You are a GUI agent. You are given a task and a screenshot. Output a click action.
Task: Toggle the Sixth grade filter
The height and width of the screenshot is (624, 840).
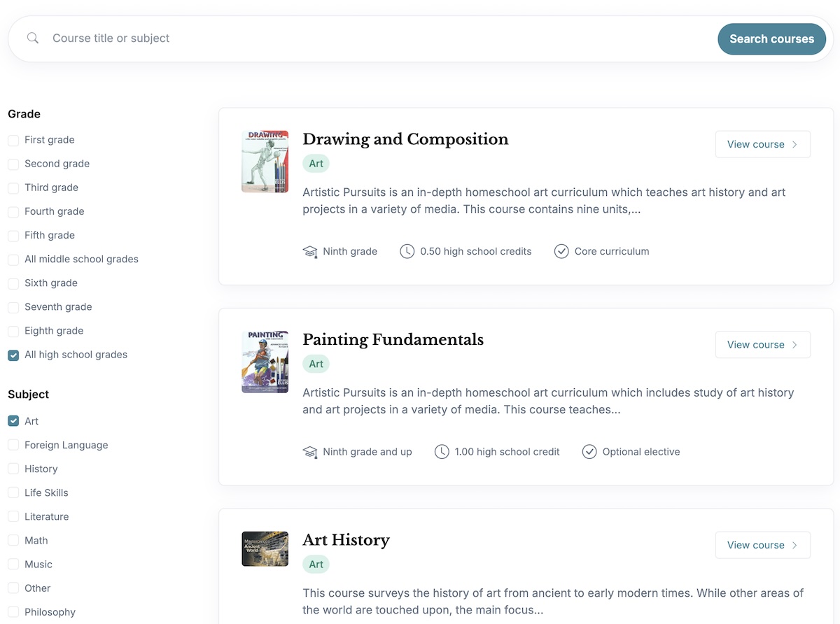click(x=13, y=283)
